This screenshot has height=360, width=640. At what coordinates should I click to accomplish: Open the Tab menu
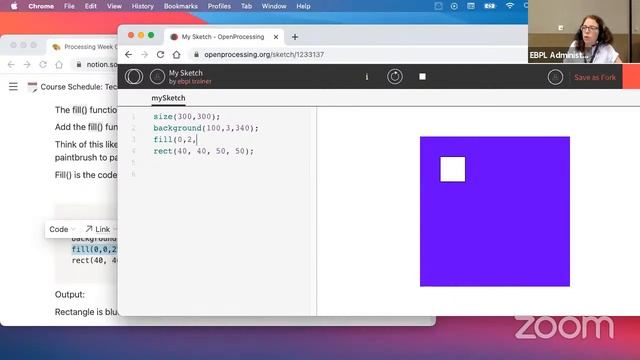(246, 6)
